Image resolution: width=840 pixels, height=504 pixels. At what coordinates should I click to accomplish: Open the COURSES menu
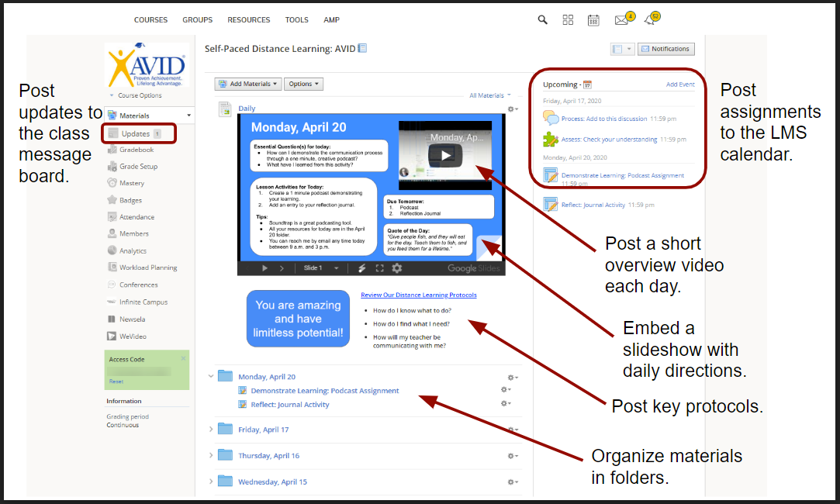tap(150, 19)
